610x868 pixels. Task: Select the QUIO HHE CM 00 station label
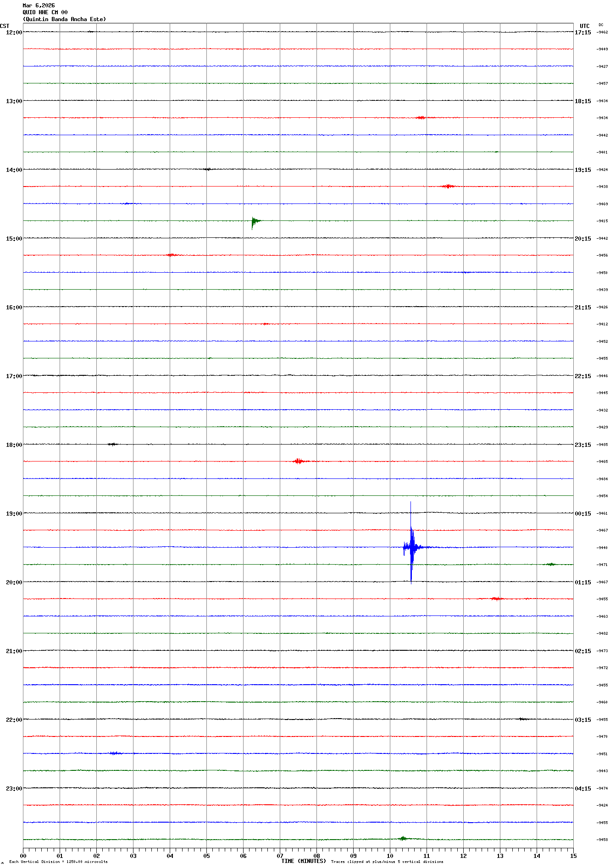(x=45, y=12)
